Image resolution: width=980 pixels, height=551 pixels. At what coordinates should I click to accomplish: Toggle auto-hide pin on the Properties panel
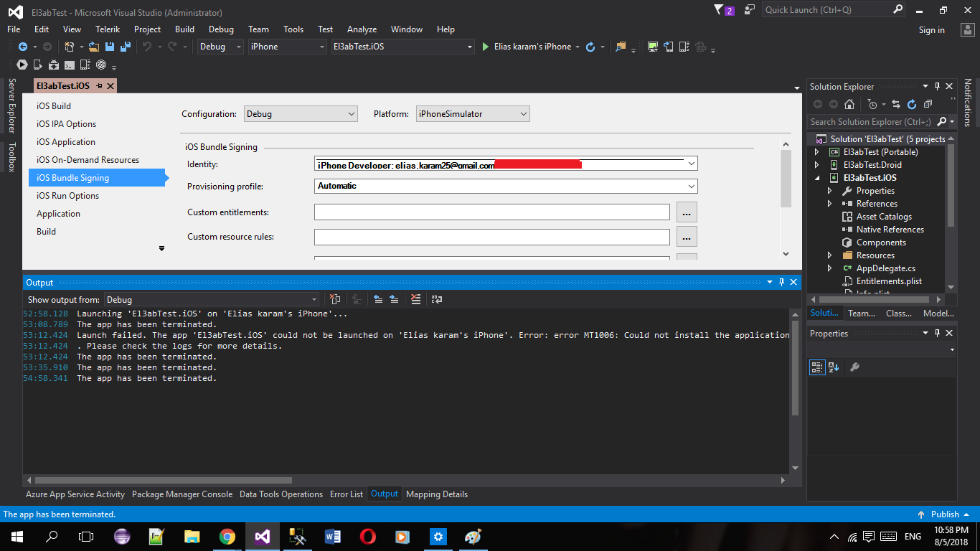click(x=937, y=333)
